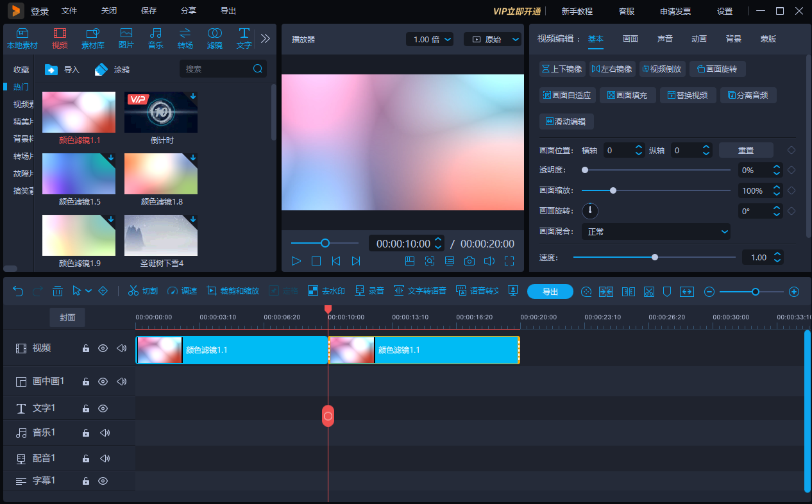Lock the 文字1 track

coord(85,408)
